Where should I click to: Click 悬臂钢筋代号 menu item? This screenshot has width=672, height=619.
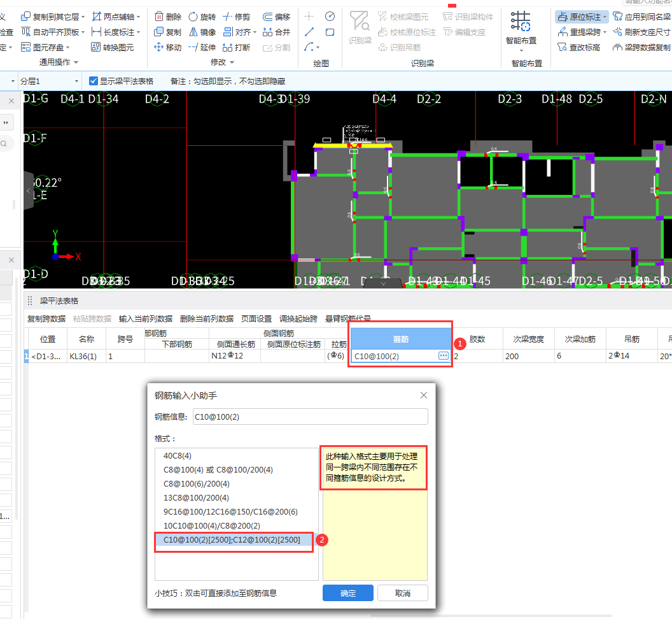348,318
